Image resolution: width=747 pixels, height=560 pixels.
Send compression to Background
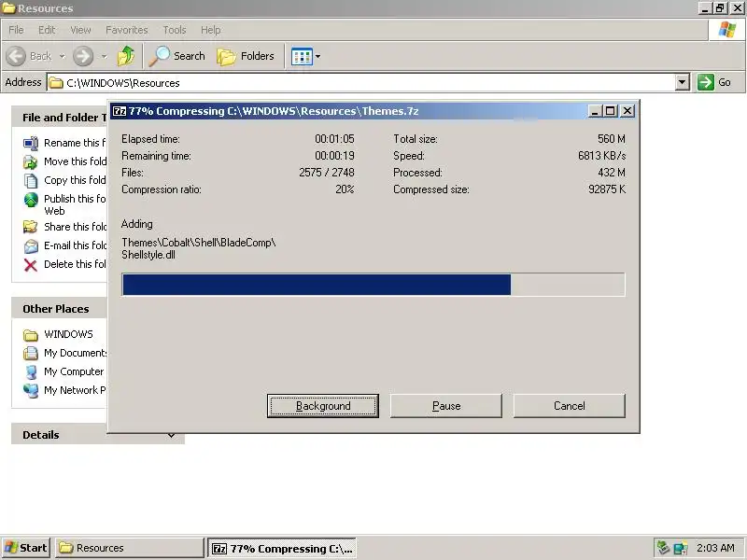click(x=323, y=406)
